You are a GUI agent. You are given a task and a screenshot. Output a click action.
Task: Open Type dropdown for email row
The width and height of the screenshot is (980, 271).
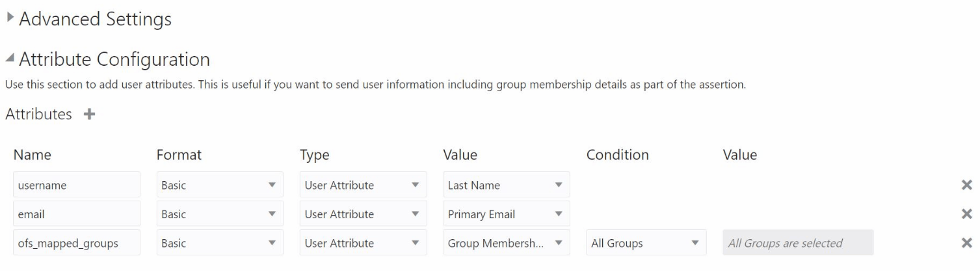(x=363, y=214)
